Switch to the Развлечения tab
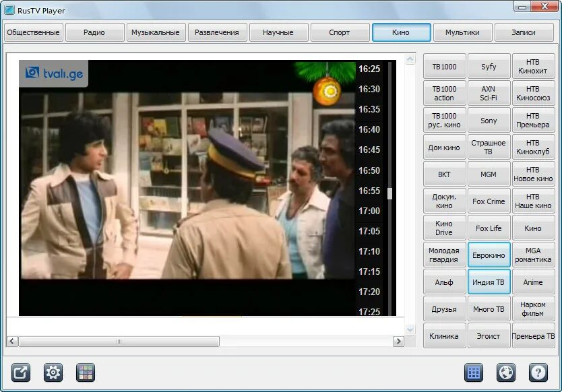Viewport: 562px width, 392px height. point(217,32)
